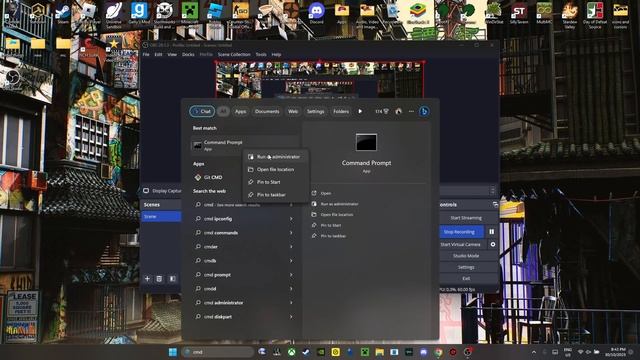Open BlueStacks desktop shortcut

click(418, 13)
